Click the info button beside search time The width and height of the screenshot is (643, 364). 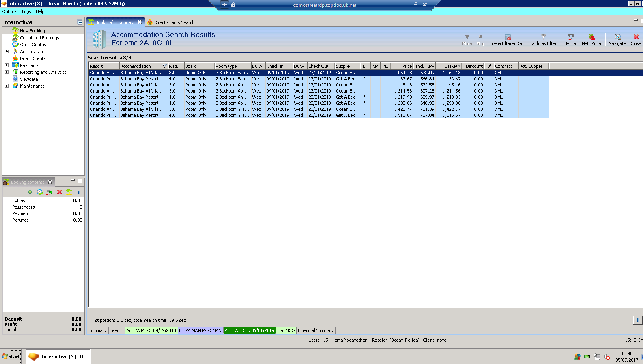pyautogui.click(x=637, y=320)
